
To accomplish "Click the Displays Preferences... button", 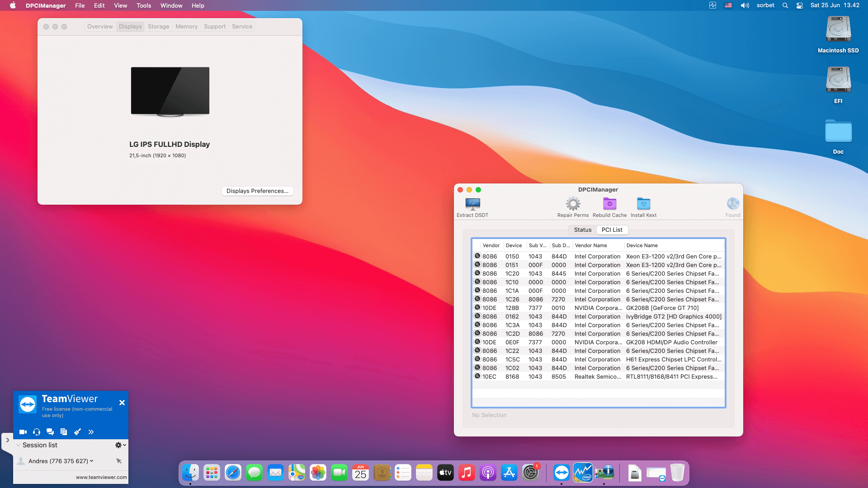I will pos(257,191).
